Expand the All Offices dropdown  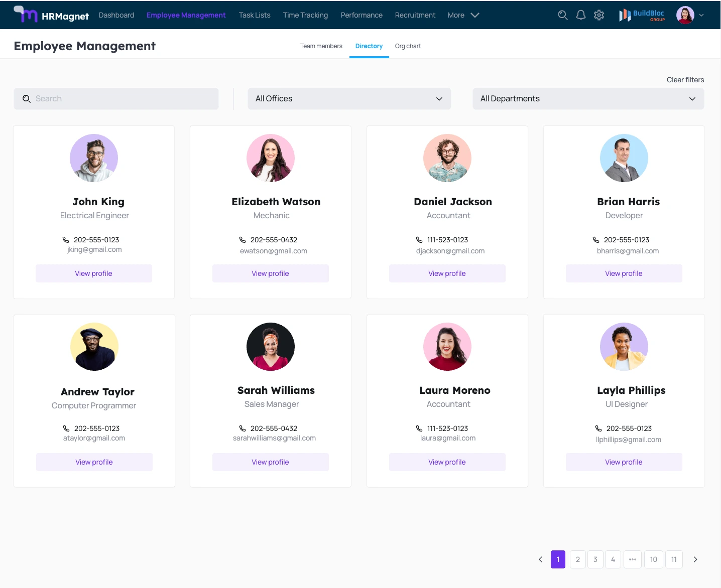(349, 99)
